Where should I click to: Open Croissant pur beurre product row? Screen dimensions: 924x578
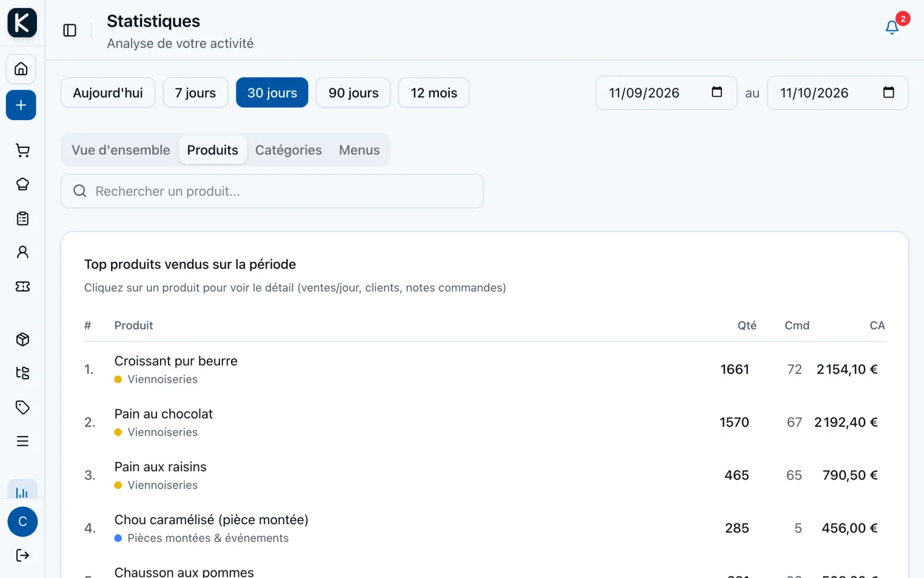click(x=485, y=370)
